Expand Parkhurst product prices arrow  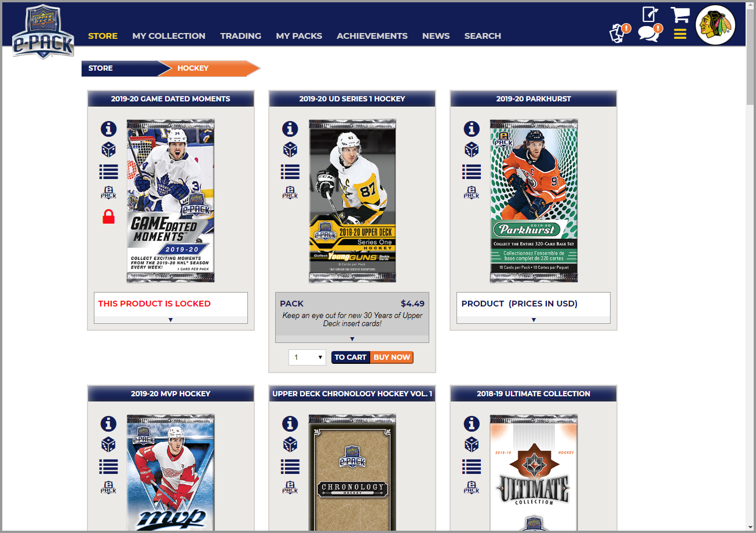click(534, 320)
